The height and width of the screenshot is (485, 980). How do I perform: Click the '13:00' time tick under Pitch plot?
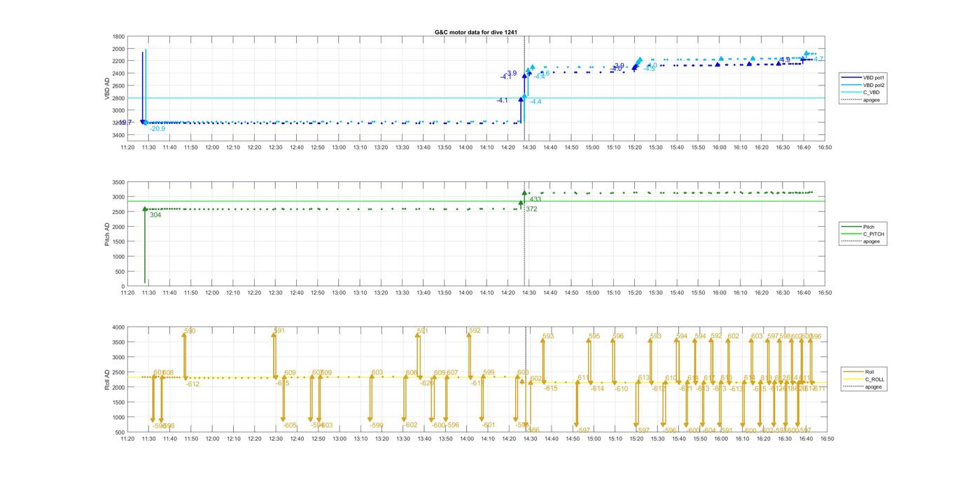pyautogui.click(x=339, y=293)
